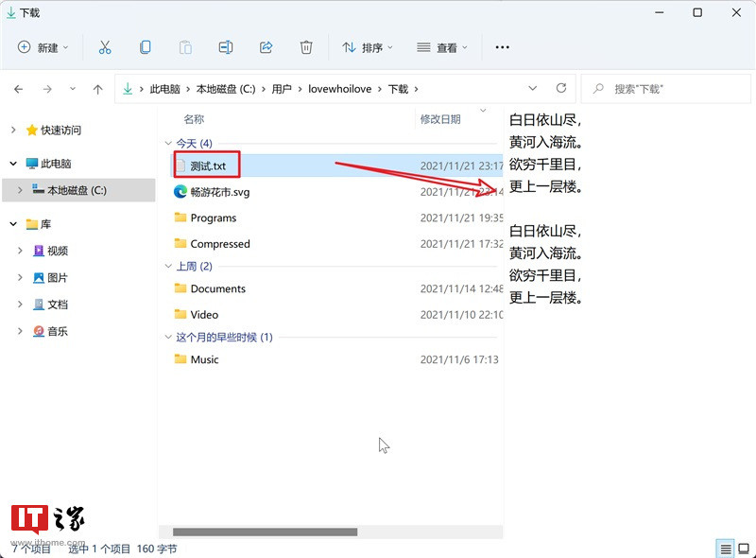Select the Edge icon of 畅游花市.svg

tap(180, 192)
